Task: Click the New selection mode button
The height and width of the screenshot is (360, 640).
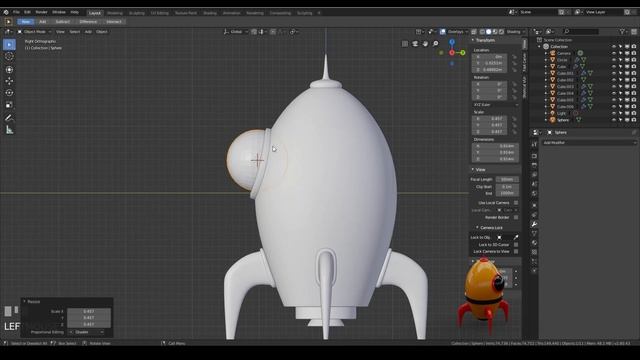Action: coord(26,22)
